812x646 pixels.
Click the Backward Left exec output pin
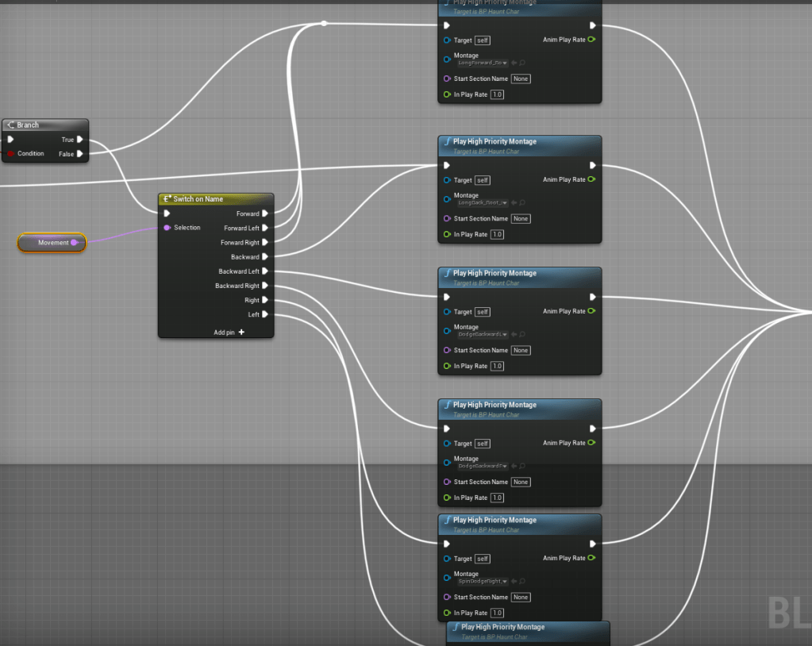[x=265, y=271]
